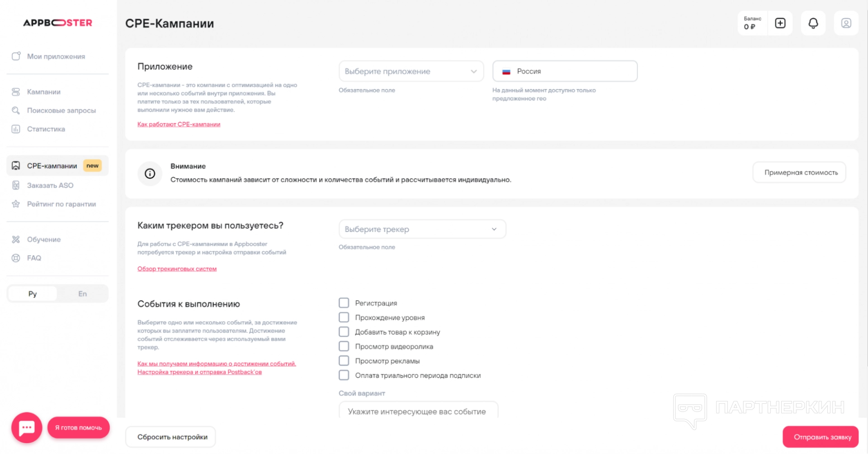
Task: Open Заказать ASO menu item
Action: pos(50,185)
